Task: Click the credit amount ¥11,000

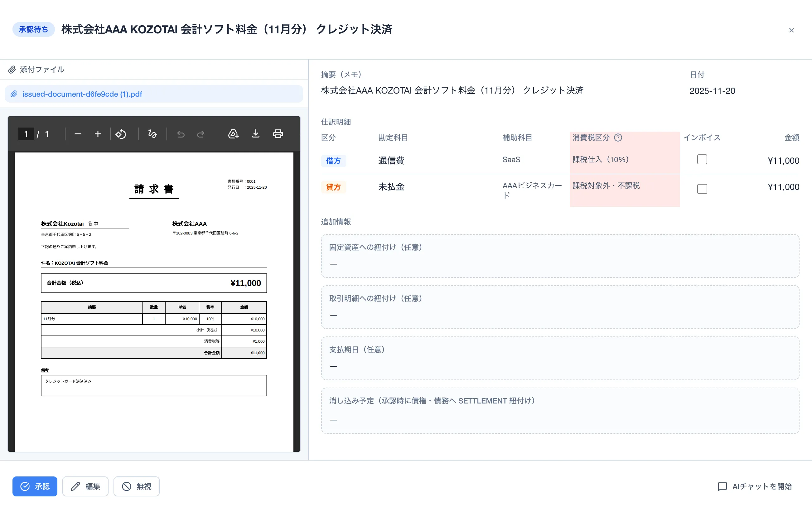Action: [783, 187]
